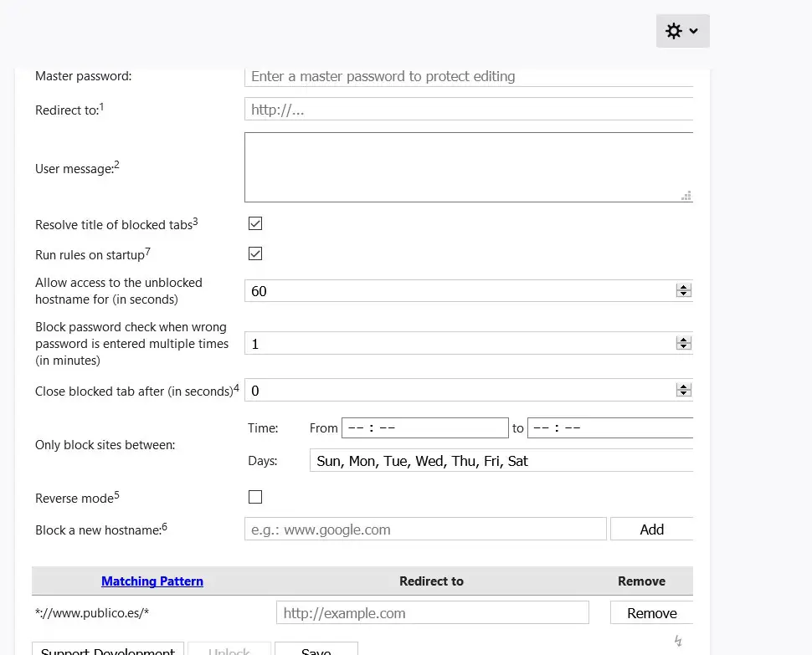Focus the Redirect to URL field

pyautogui.click(x=469, y=110)
